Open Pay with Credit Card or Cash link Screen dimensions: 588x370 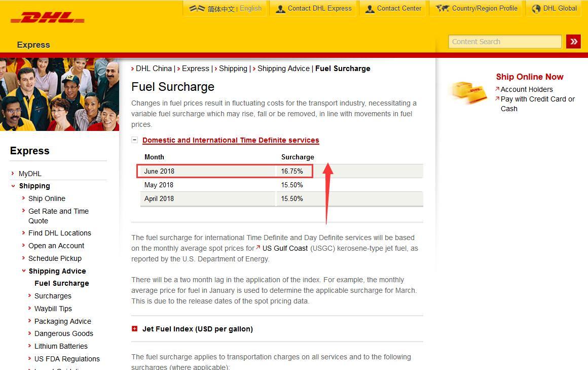537,104
